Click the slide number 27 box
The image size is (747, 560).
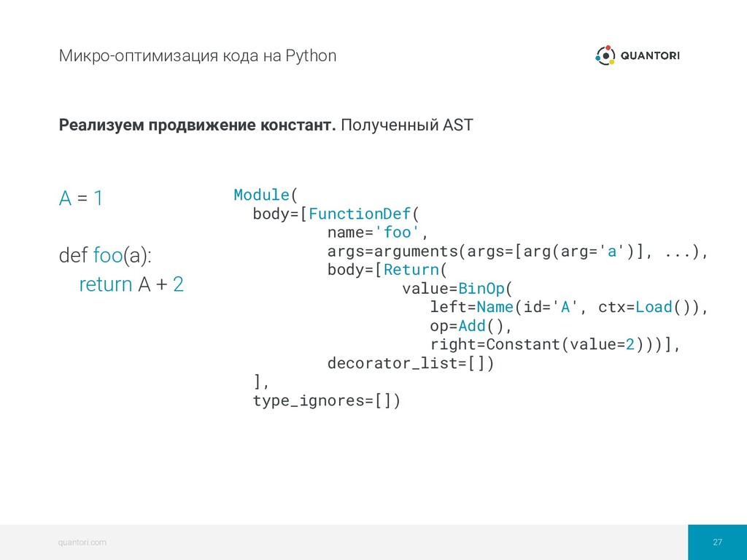tap(717, 542)
